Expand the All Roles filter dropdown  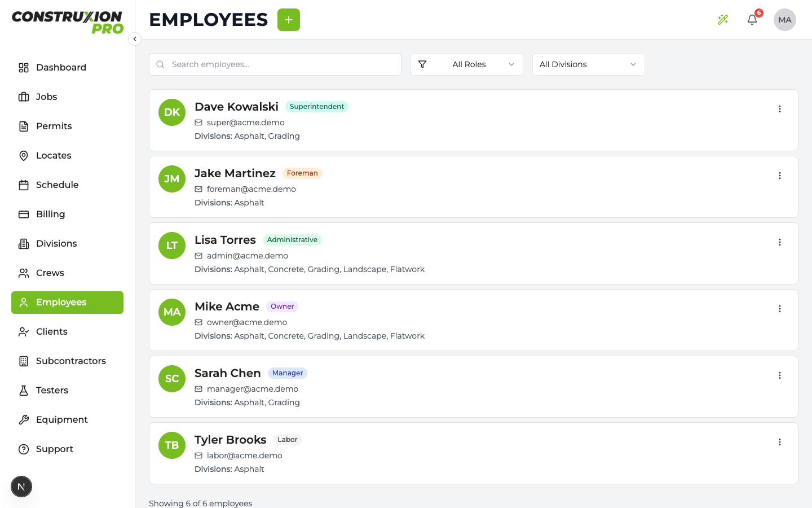tap(467, 64)
